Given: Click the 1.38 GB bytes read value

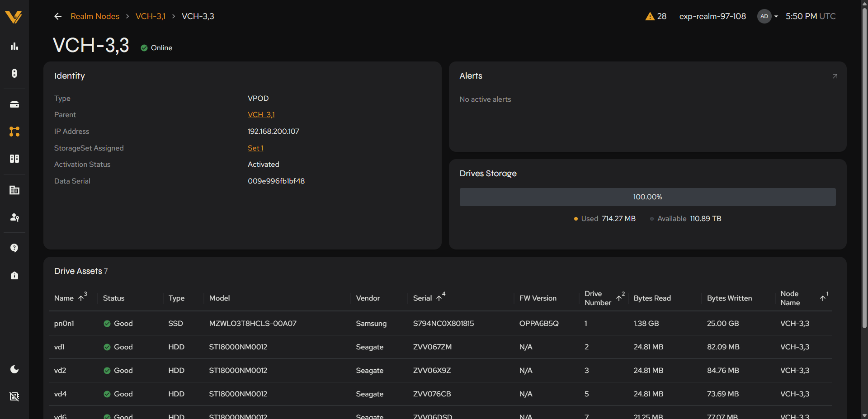Looking at the screenshot, I should 646,324.
